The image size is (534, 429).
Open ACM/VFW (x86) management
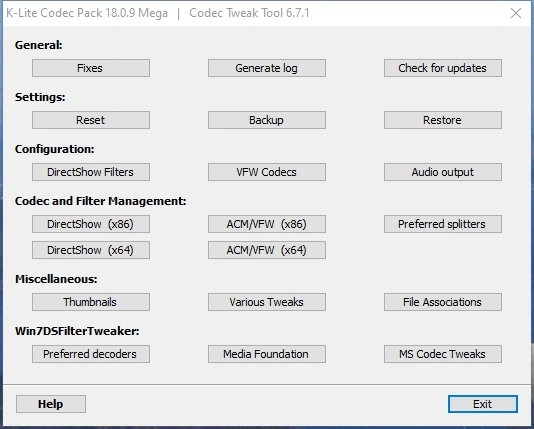[267, 224]
